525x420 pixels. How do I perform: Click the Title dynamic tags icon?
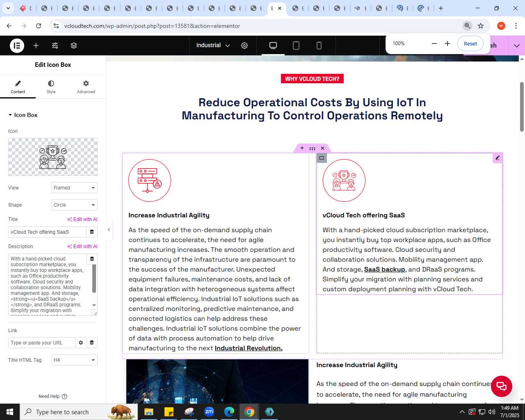[92, 232]
